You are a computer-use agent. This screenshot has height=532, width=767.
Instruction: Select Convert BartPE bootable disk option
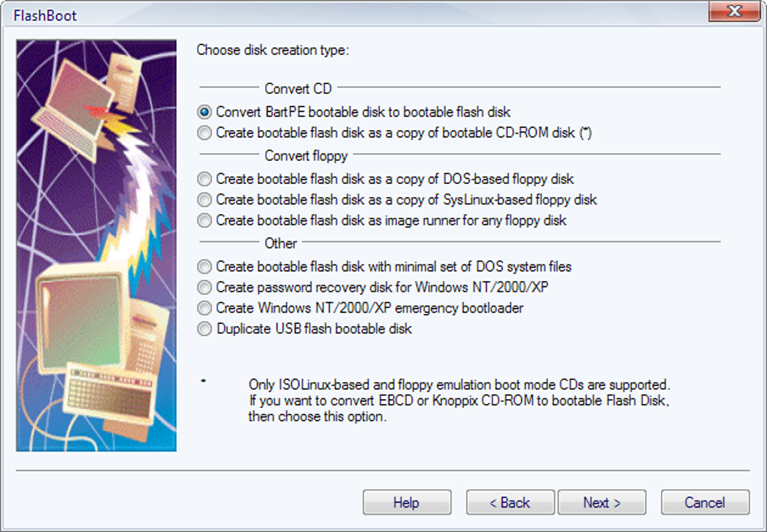[x=353, y=112]
